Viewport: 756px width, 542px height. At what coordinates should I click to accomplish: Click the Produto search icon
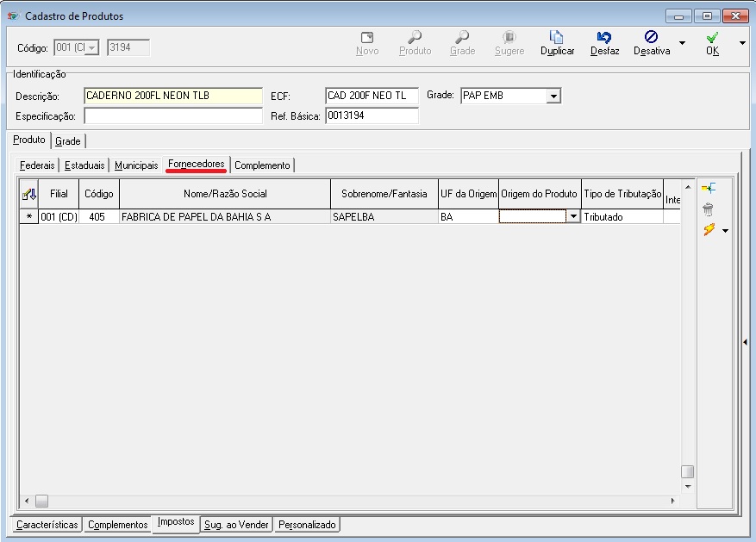coord(415,37)
